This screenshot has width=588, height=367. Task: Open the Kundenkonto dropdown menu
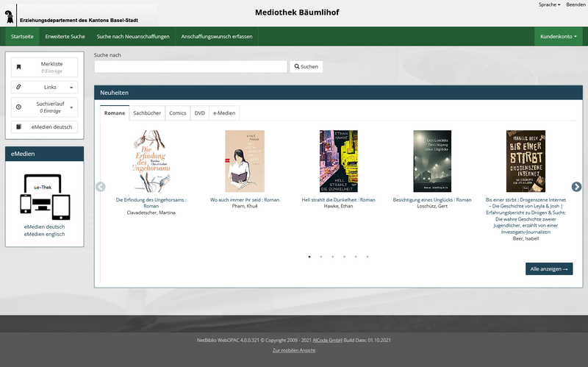pyautogui.click(x=559, y=36)
